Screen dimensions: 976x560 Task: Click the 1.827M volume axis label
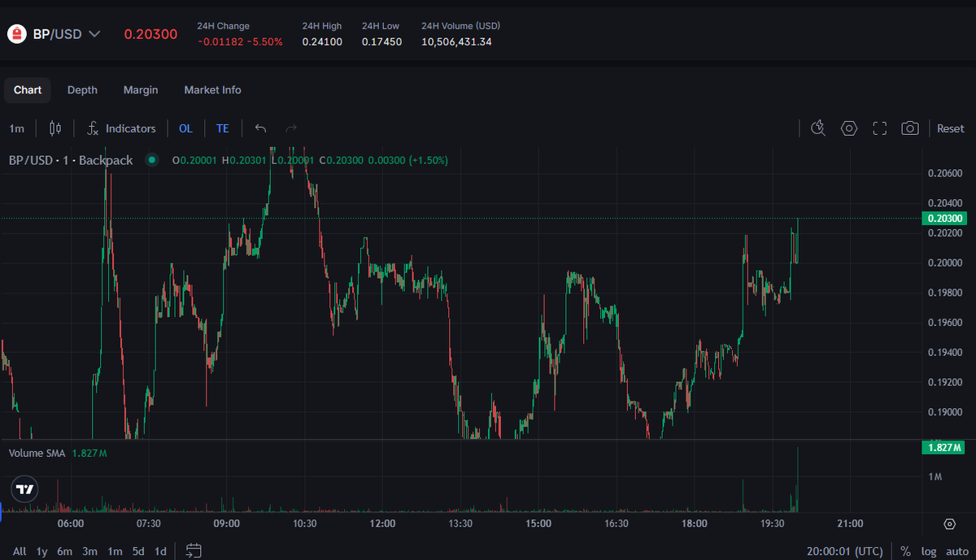[944, 448]
